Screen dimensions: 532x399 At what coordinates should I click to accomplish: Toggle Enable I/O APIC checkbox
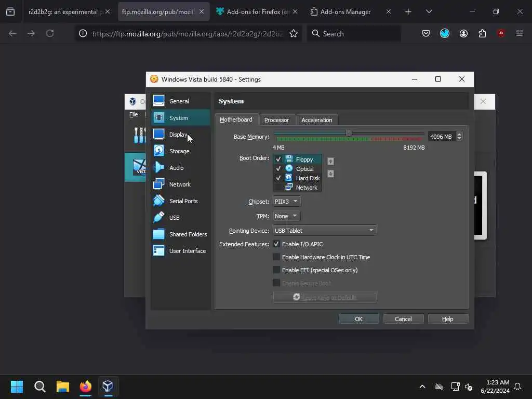click(x=276, y=244)
